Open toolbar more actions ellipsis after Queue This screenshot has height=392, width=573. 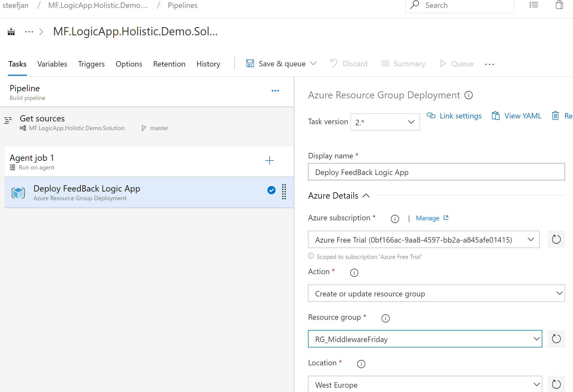pos(489,64)
